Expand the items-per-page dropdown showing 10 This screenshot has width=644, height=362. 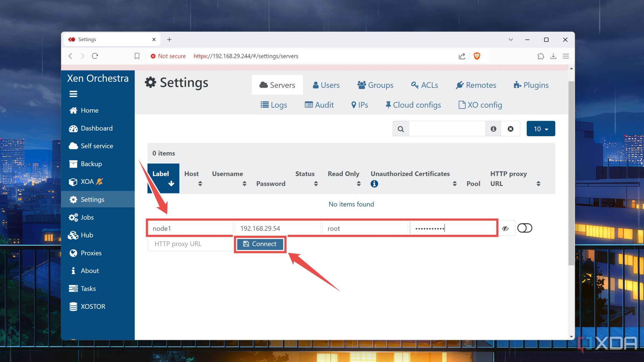tap(540, 129)
